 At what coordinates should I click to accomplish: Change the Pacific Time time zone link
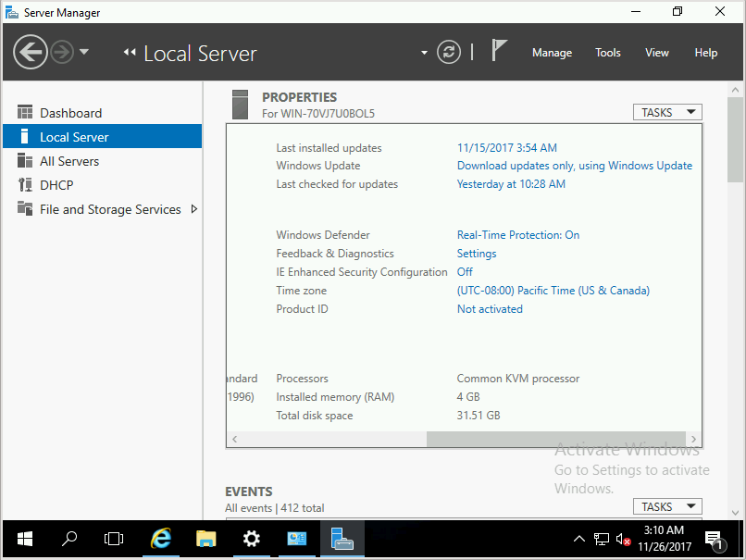pos(553,291)
